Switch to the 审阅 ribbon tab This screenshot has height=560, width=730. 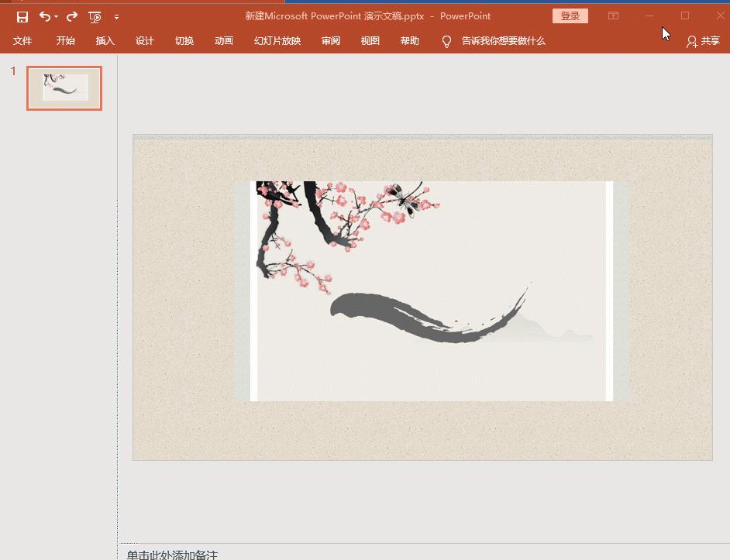[x=331, y=41]
